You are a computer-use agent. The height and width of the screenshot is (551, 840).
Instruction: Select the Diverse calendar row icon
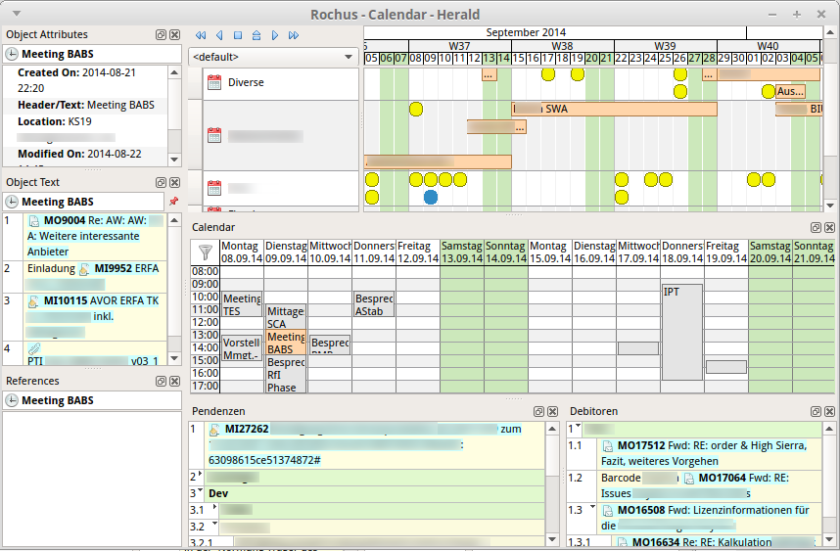(x=214, y=82)
